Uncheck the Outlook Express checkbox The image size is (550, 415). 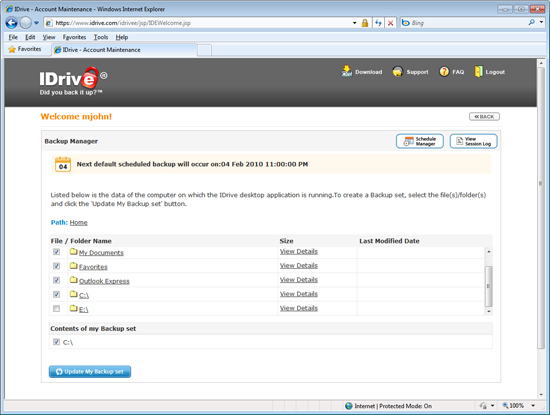56,280
